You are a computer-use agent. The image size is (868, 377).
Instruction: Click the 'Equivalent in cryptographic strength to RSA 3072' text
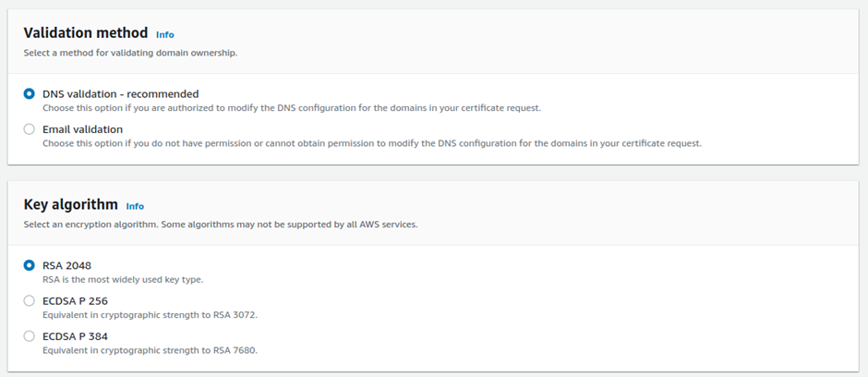point(151,315)
